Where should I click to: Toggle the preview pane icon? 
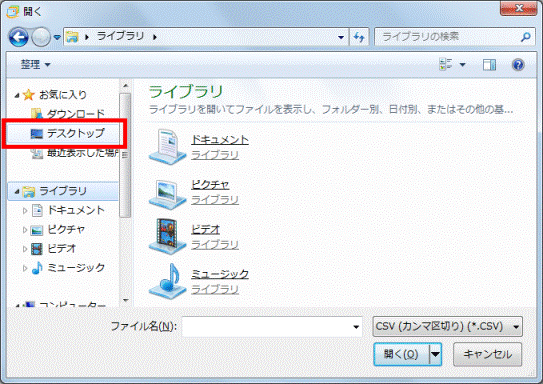point(489,64)
